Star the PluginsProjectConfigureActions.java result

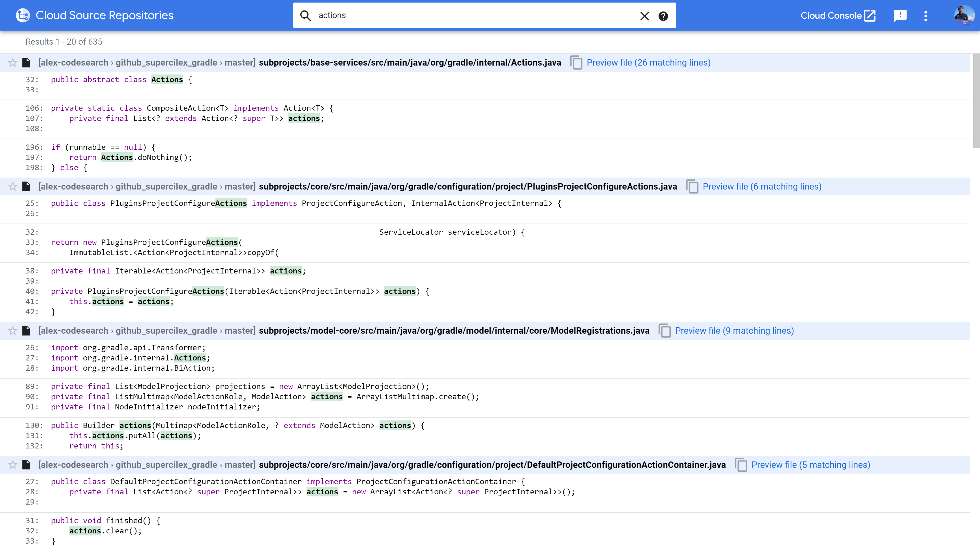13,187
